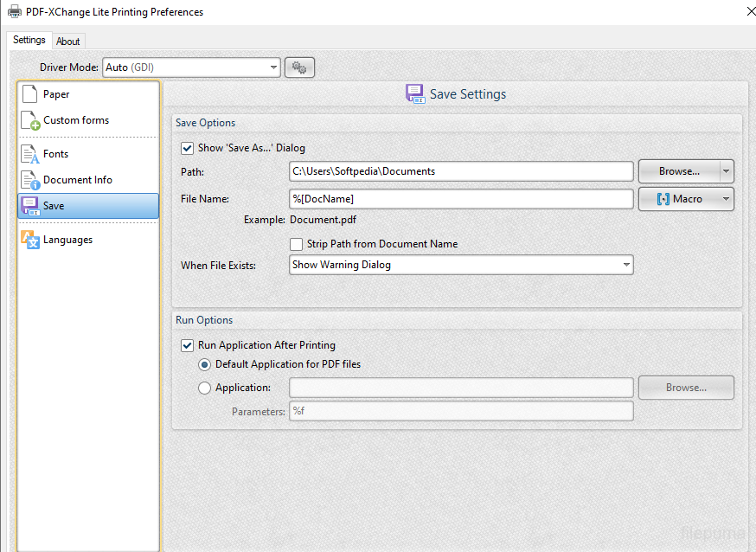Expand the Driver Mode dropdown
This screenshot has height=552, width=756.
pyautogui.click(x=273, y=67)
